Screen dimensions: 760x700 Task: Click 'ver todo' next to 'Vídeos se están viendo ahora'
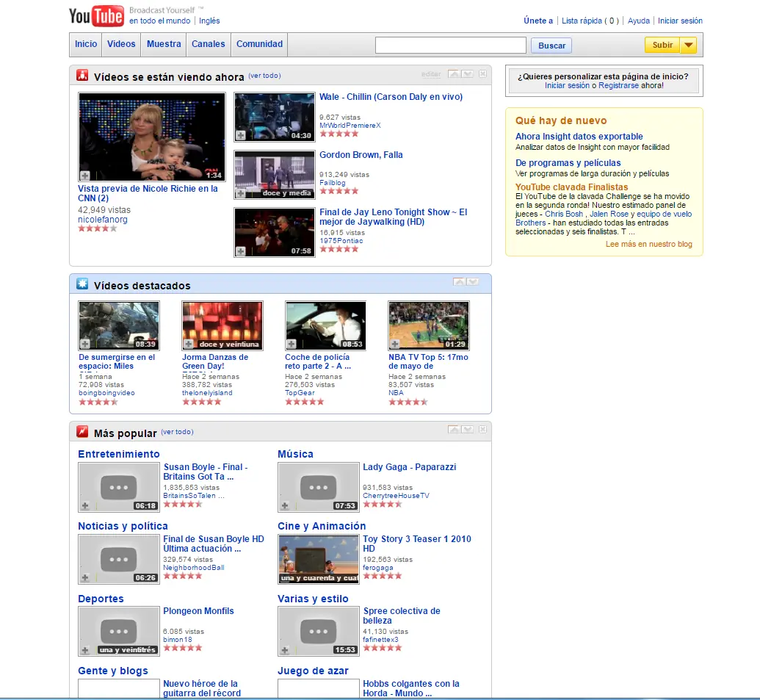[264, 76]
